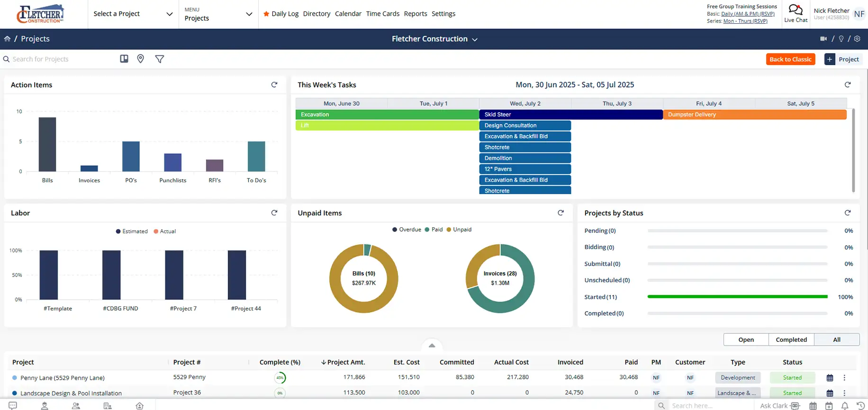
Task: Open calendar icon for Landscape Design row
Action: click(830, 393)
